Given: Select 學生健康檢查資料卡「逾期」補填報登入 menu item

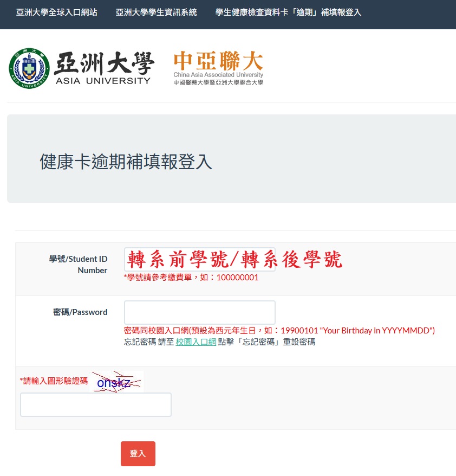Looking at the screenshot, I should (288, 11).
